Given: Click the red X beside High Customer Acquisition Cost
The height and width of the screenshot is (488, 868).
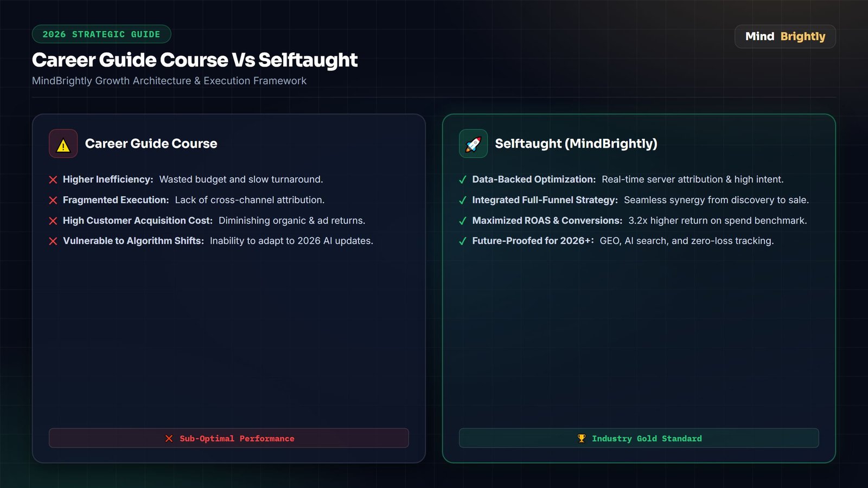Looking at the screenshot, I should [x=53, y=221].
